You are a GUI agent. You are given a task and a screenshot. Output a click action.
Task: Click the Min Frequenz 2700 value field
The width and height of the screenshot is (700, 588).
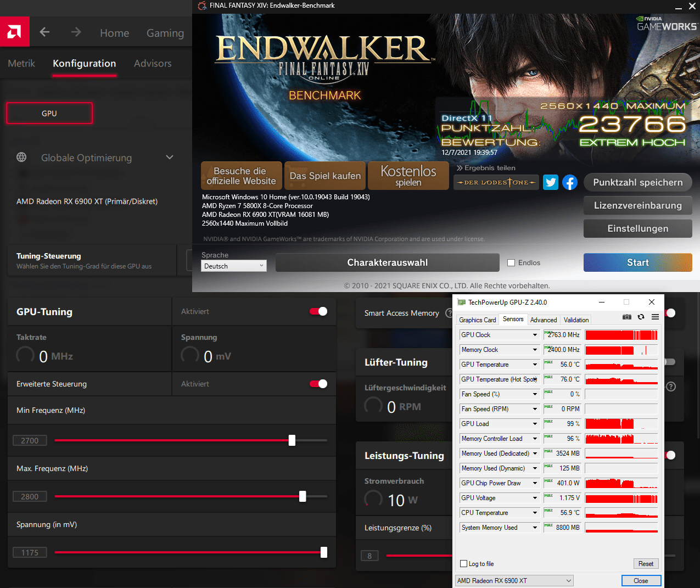[30, 440]
